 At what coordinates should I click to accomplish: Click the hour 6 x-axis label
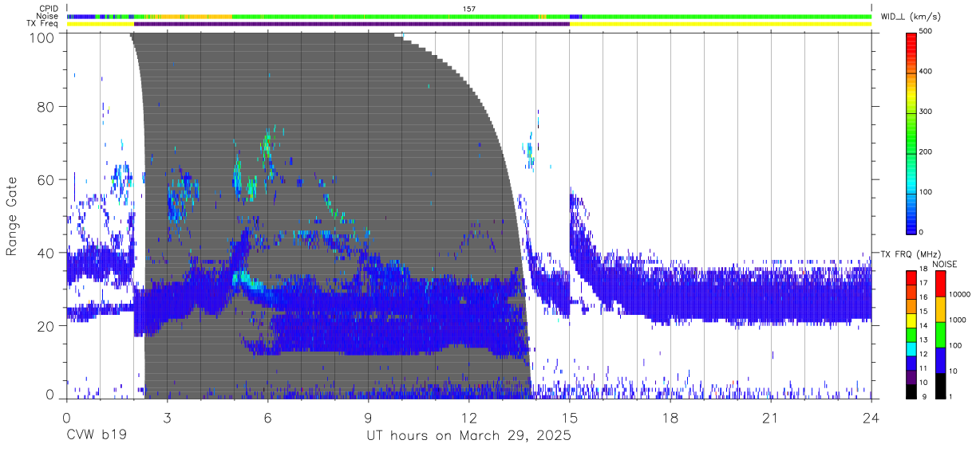pyautogui.click(x=267, y=417)
